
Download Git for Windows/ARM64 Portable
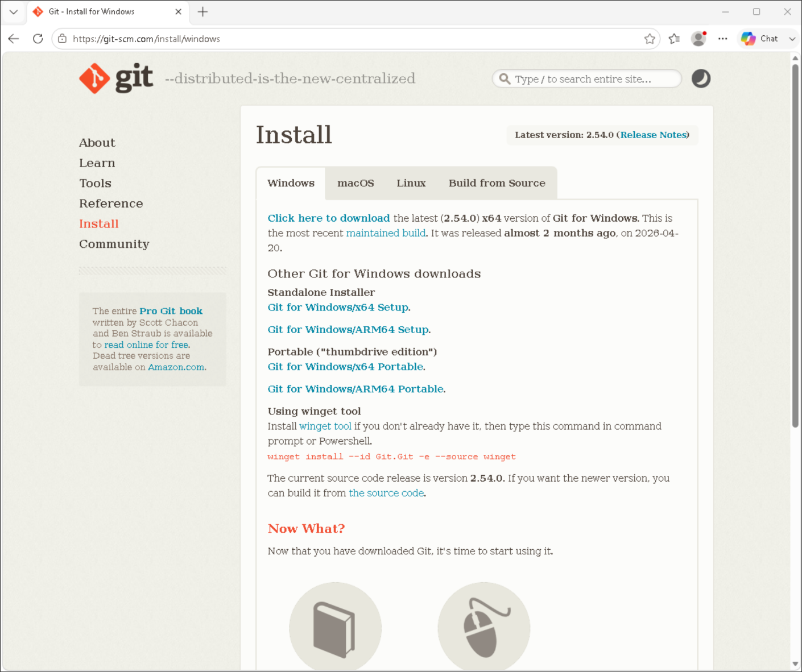[355, 389]
